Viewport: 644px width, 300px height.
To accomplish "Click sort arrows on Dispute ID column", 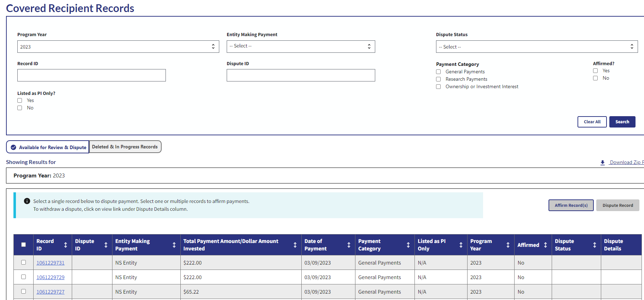I will [x=106, y=245].
